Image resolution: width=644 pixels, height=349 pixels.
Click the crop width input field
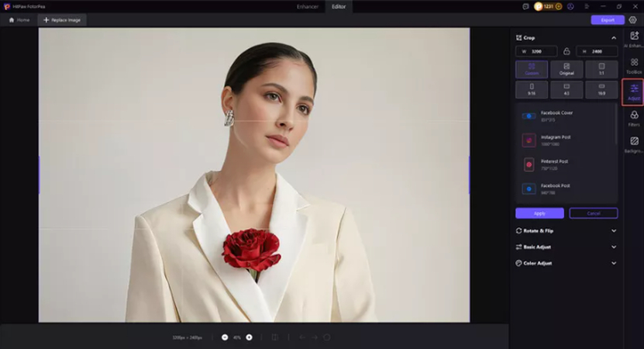536,51
